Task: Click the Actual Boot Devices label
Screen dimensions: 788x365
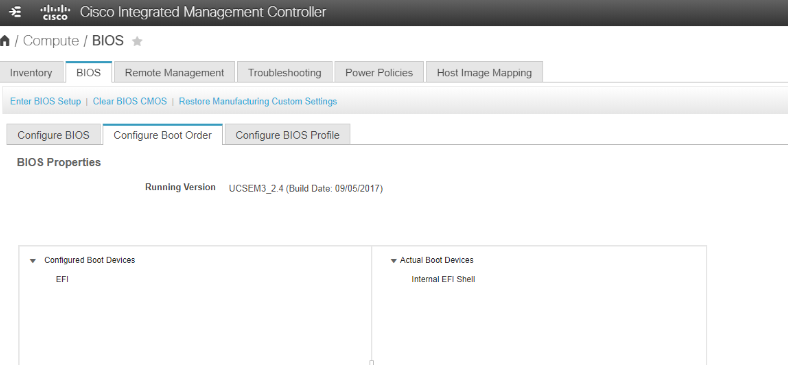Action: point(437,260)
